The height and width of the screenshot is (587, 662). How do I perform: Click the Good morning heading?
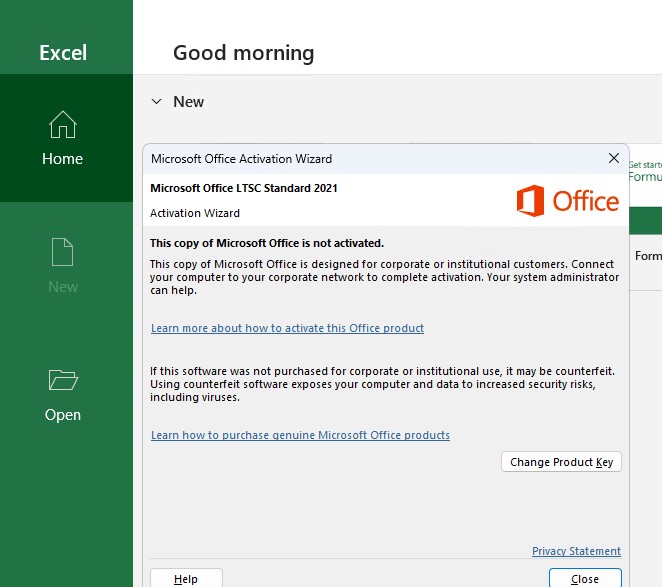click(x=243, y=53)
